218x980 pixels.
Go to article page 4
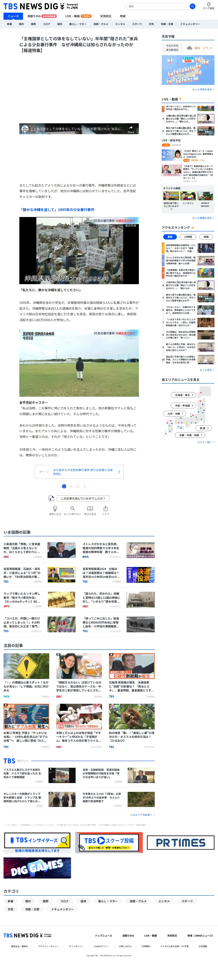pos(84,486)
